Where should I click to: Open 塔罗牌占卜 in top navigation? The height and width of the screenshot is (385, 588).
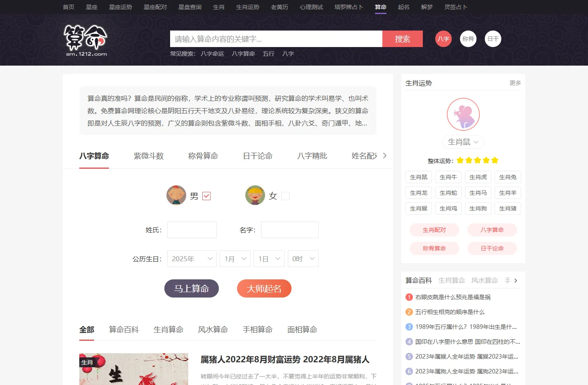pos(349,7)
